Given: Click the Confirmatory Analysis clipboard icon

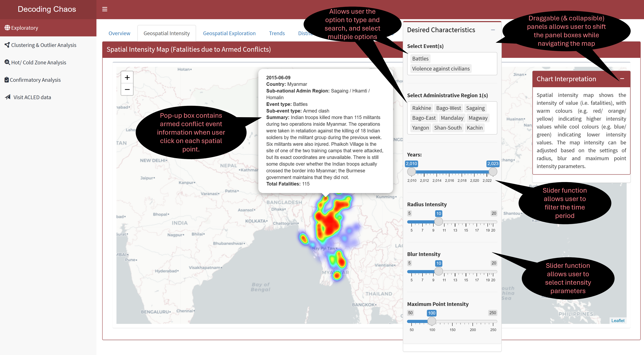Looking at the screenshot, I should [x=7, y=80].
